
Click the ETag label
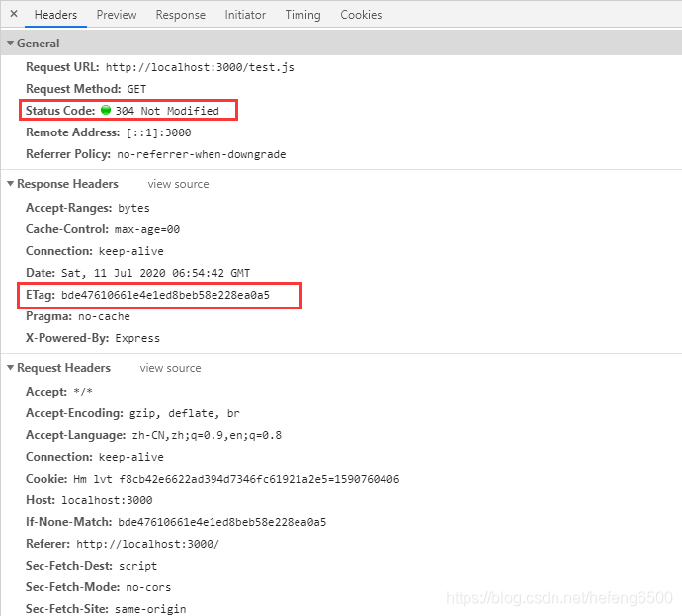point(41,295)
